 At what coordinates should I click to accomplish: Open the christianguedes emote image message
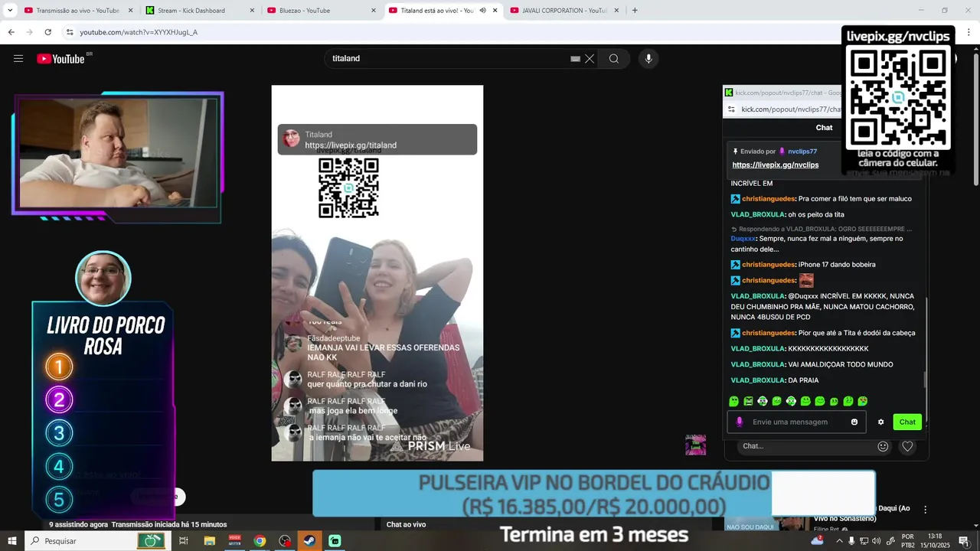[806, 280]
